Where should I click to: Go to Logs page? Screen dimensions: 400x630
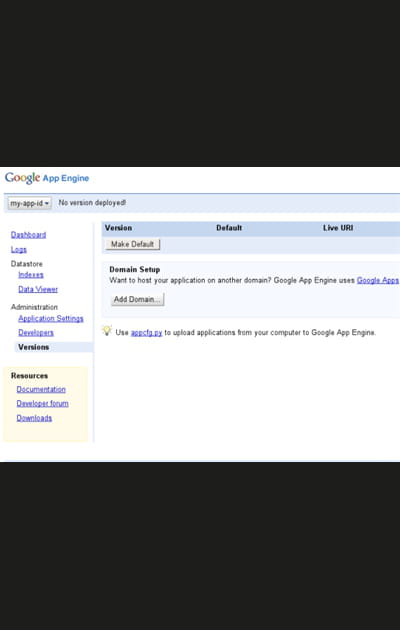(18, 250)
